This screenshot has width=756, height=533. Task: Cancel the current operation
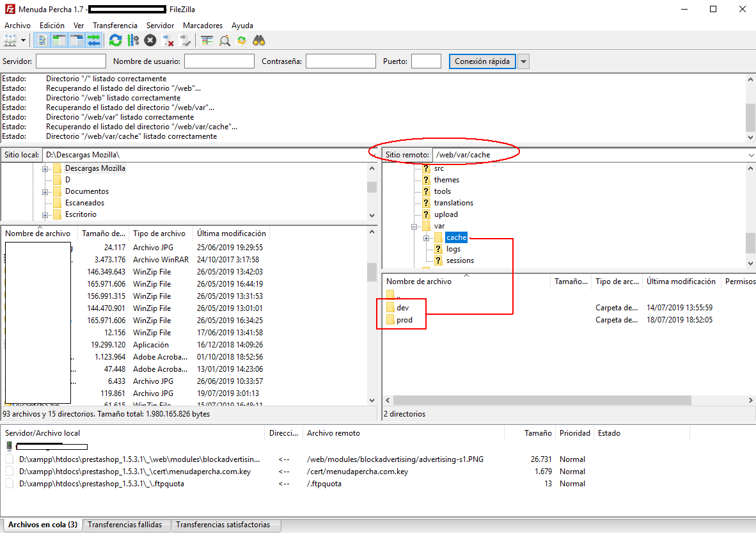[x=150, y=40]
